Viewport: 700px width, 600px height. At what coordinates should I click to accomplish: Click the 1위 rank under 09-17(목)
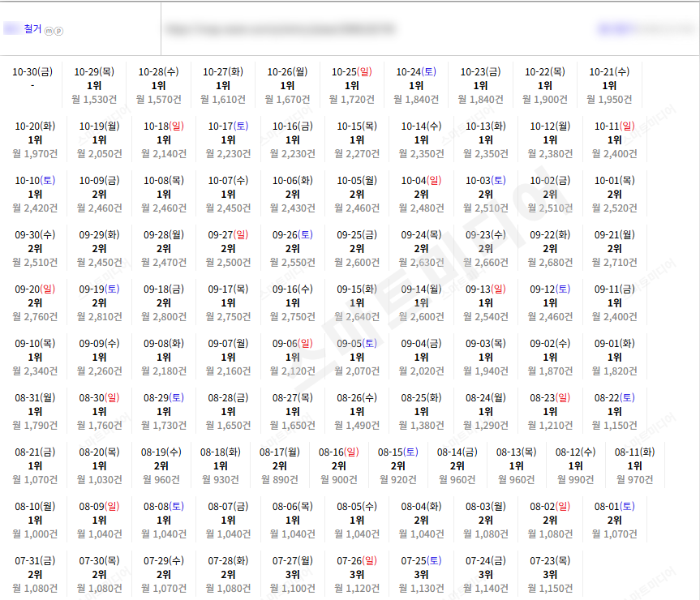point(228,303)
